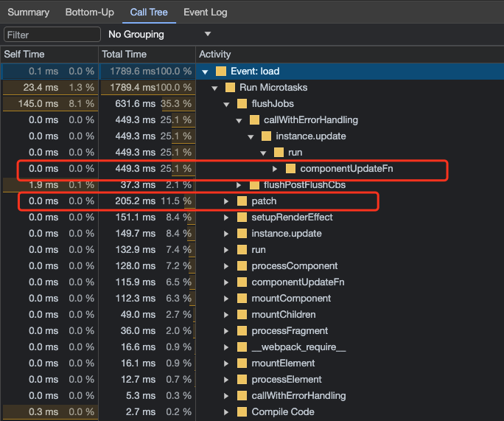This screenshot has width=504, height=421.
Task: Select the patch activity label
Action: (264, 201)
